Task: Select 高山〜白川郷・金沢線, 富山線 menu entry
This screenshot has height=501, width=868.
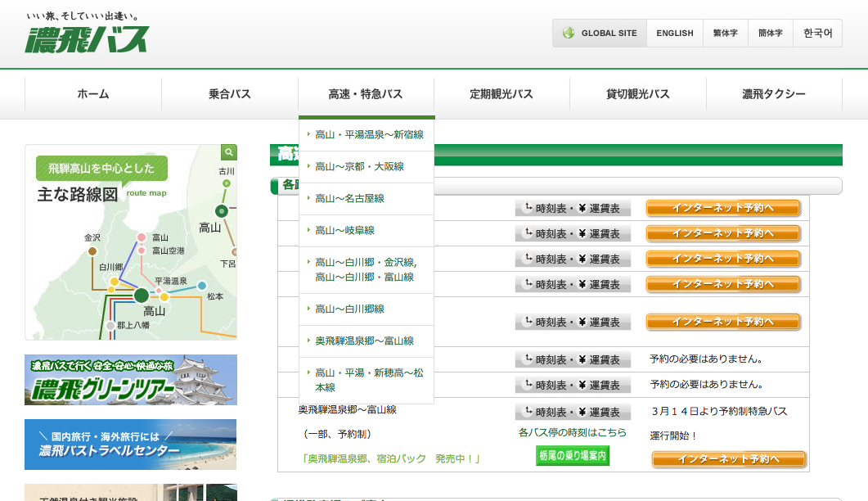Action: [367, 270]
